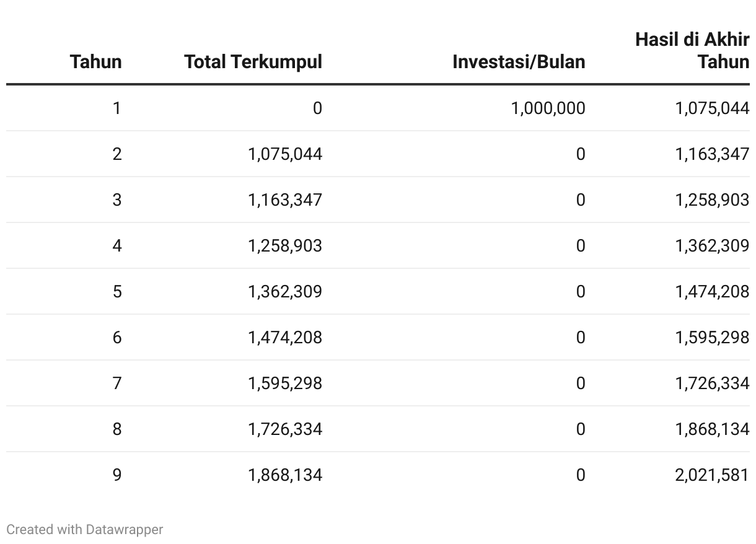Select the 'Investasi/Bulan' column header

[518, 62]
